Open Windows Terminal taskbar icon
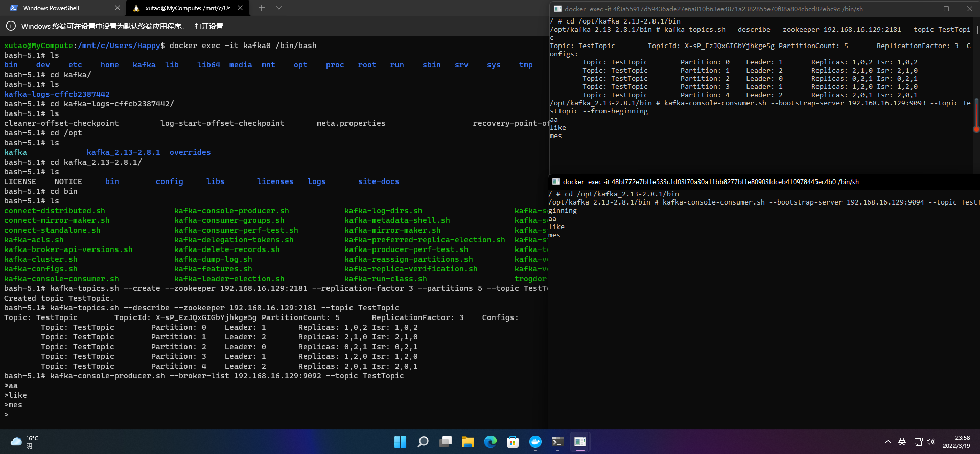The image size is (980, 454). [557, 442]
